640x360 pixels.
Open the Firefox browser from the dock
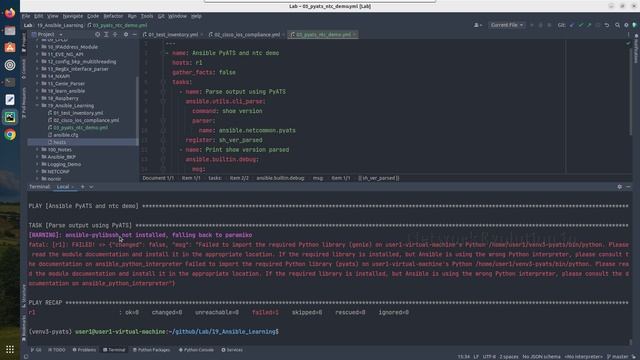tap(10, 13)
